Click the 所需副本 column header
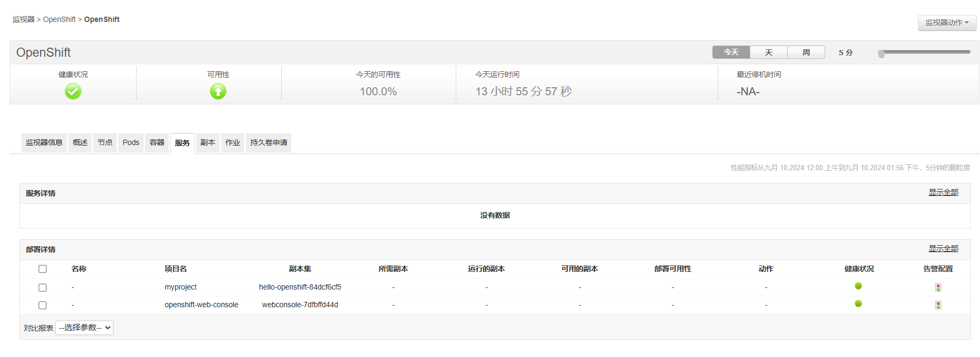 (393, 269)
